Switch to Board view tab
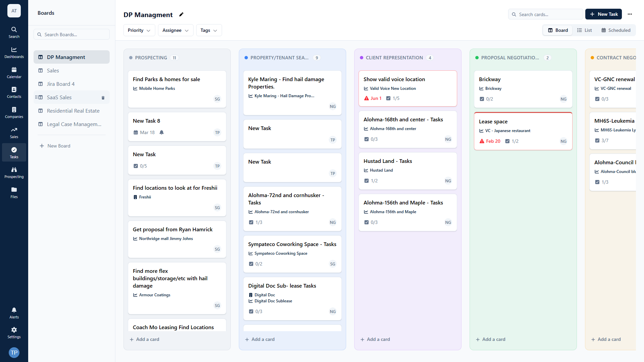This screenshot has height=362, width=644. click(558, 30)
